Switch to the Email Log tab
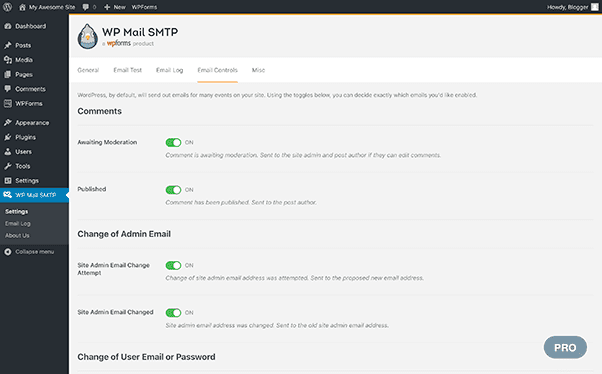Image resolution: width=602 pixels, height=374 pixels. coord(169,70)
